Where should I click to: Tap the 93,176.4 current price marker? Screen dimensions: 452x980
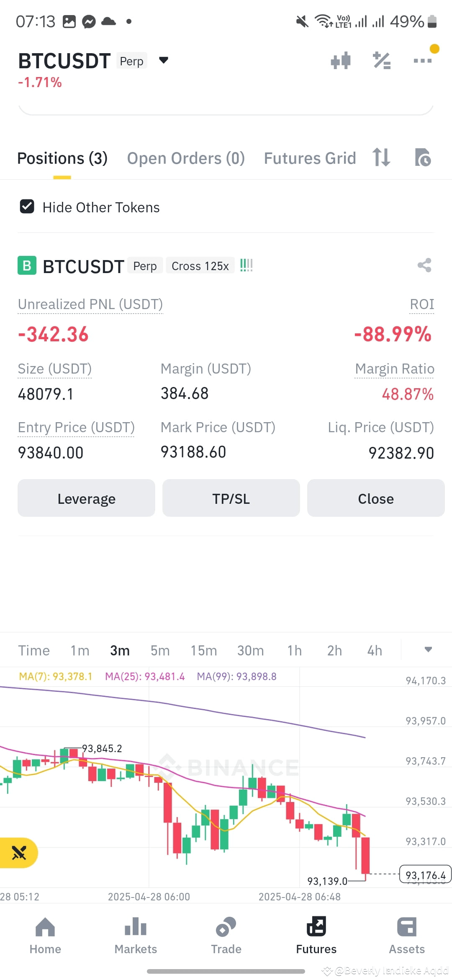click(x=426, y=875)
